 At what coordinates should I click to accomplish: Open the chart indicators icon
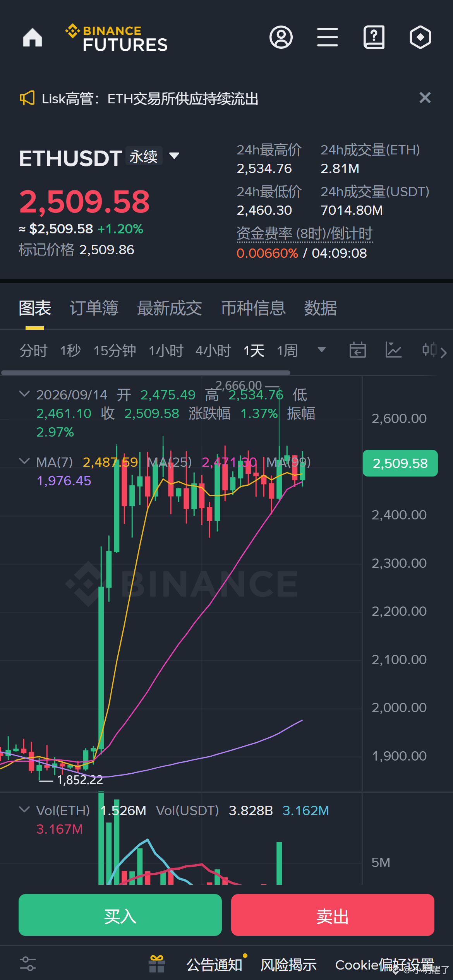393,350
